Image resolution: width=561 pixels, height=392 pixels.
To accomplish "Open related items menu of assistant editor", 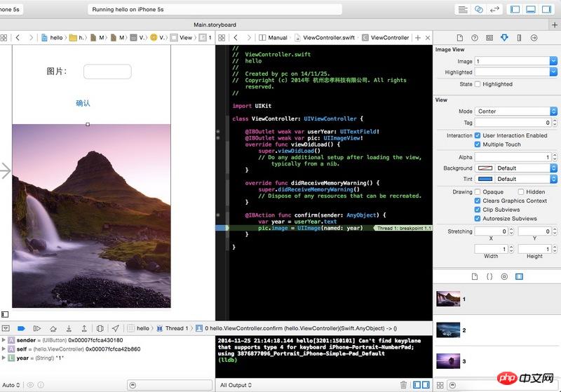I will pos(222,38).
